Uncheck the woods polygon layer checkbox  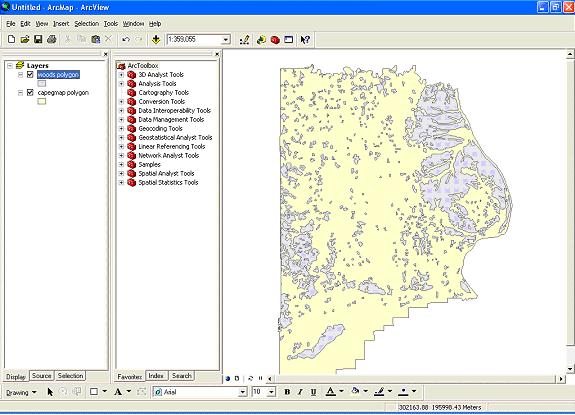(x=30, y=74)
